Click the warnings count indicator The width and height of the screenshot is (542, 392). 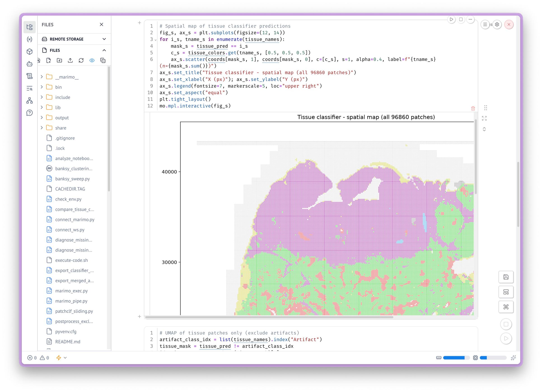44,358
